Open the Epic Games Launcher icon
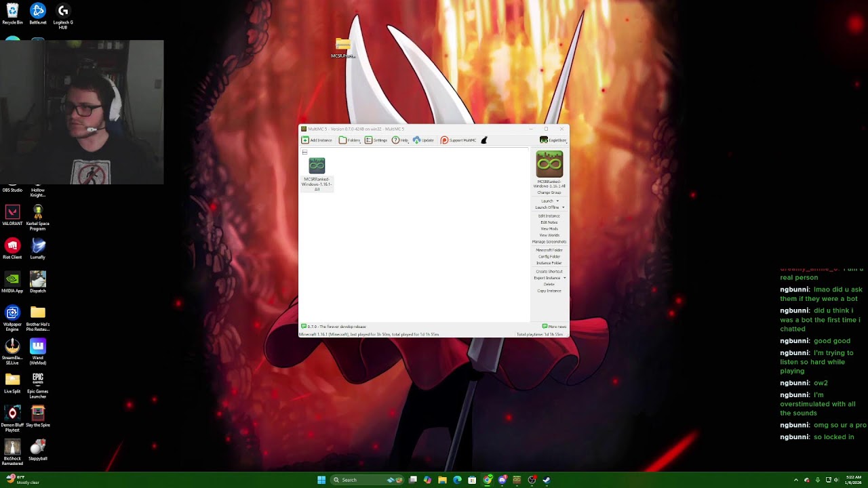Screen dimensions: 868x488 (x=38, y=386)
